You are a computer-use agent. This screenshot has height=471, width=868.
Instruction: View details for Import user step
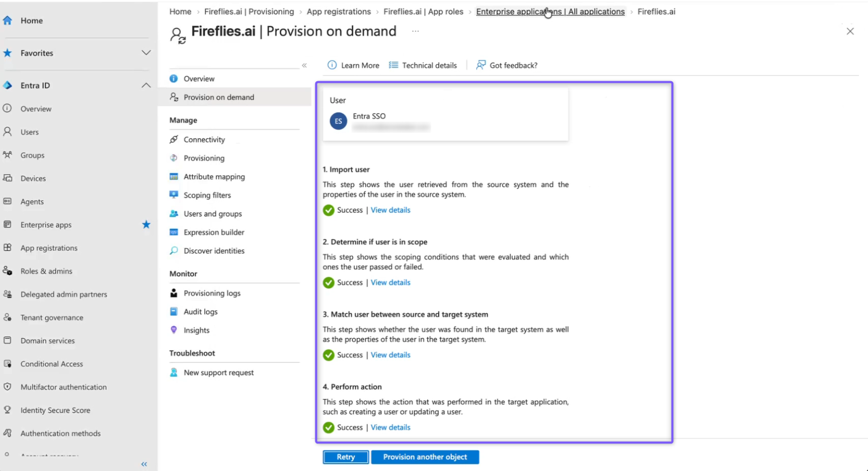390,210
